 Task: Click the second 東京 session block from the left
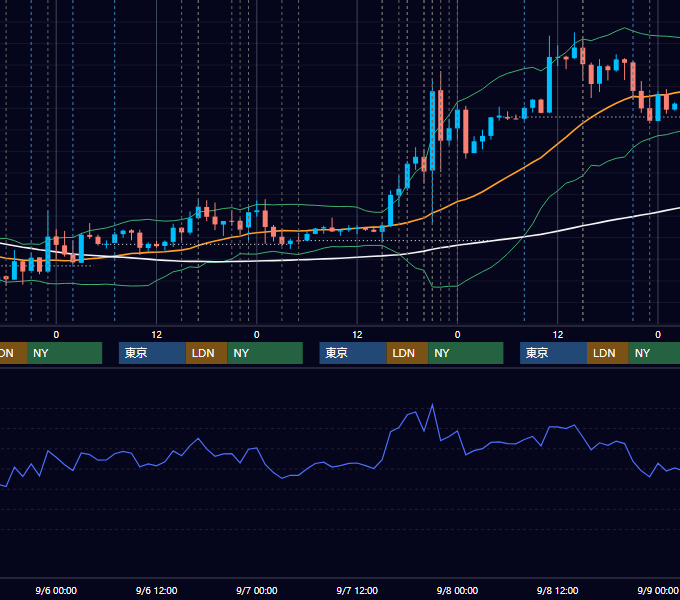(353, 353)
